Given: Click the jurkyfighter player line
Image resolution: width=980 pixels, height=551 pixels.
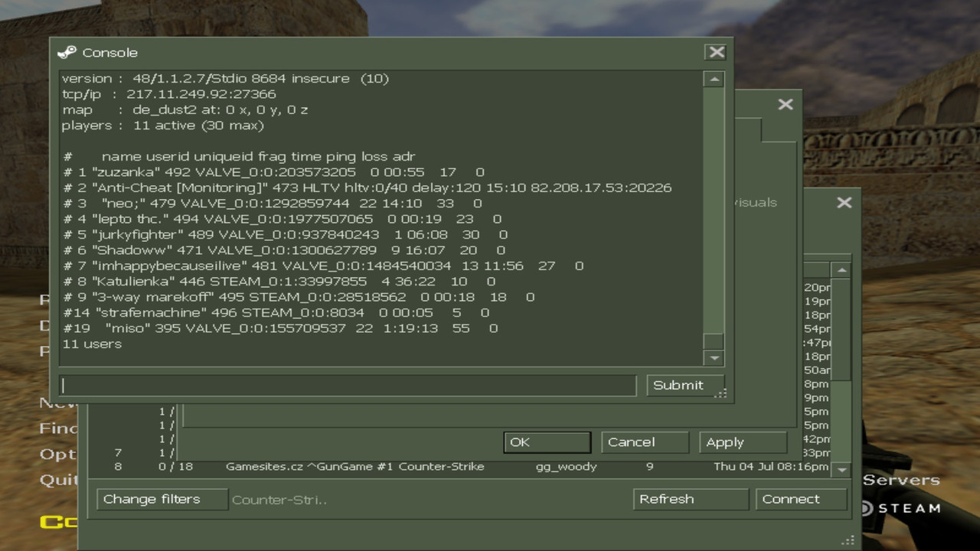Looking at the screenshot, I should tap(285, 235).
